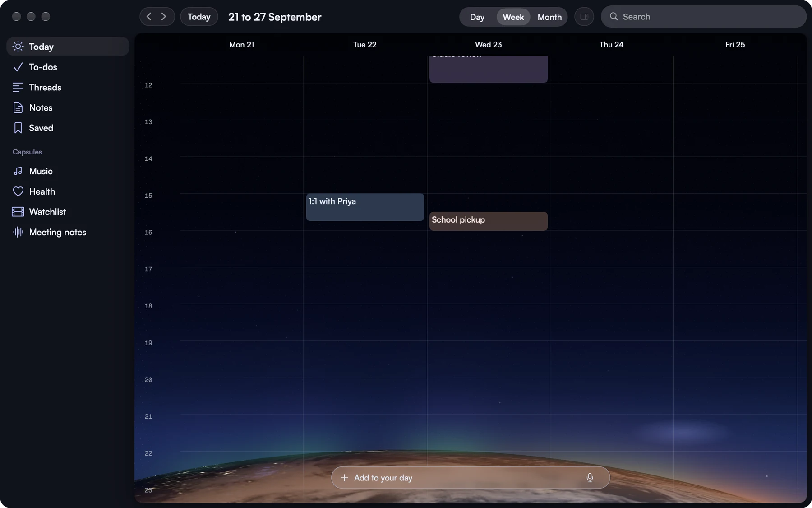Screen dimensions: 812x508
Task: Switch to Day view
Action: [x=477, y=17]
